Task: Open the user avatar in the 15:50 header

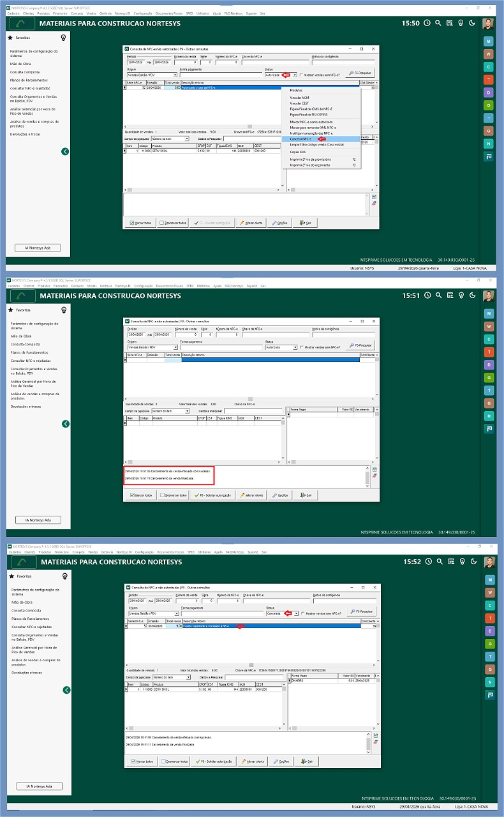Action: 488,24
